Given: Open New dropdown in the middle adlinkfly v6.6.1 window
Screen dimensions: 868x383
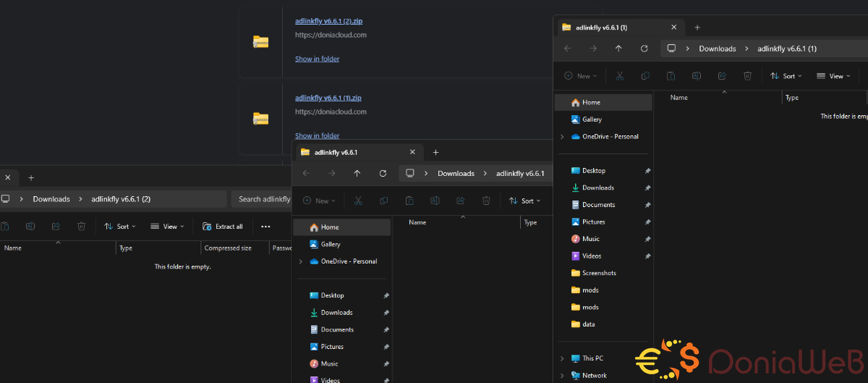Looking at the screenshot, I should click(x=318, y=201).
